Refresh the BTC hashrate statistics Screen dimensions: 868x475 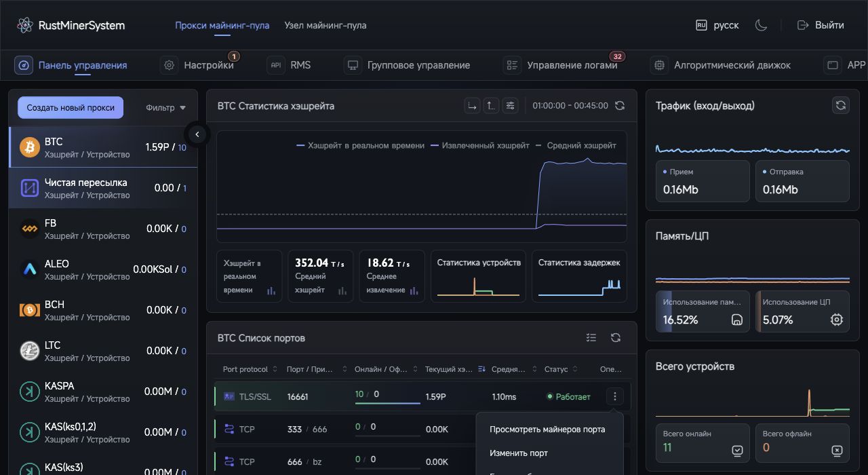coord(619,106)
